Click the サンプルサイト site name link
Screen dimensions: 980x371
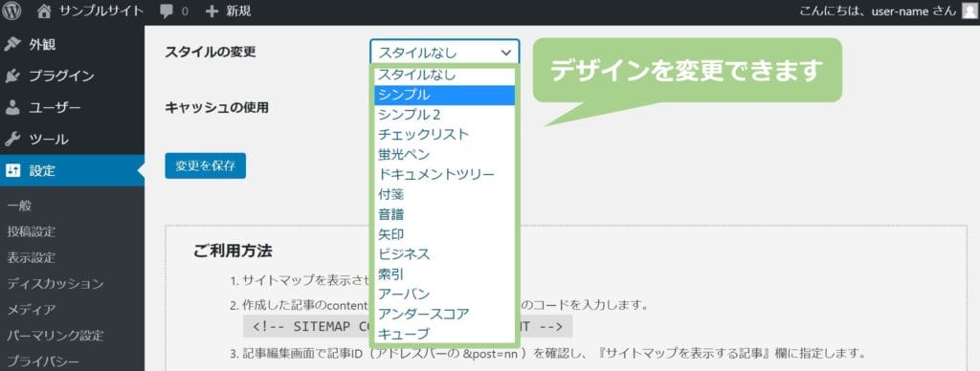[x=101, y=11]
